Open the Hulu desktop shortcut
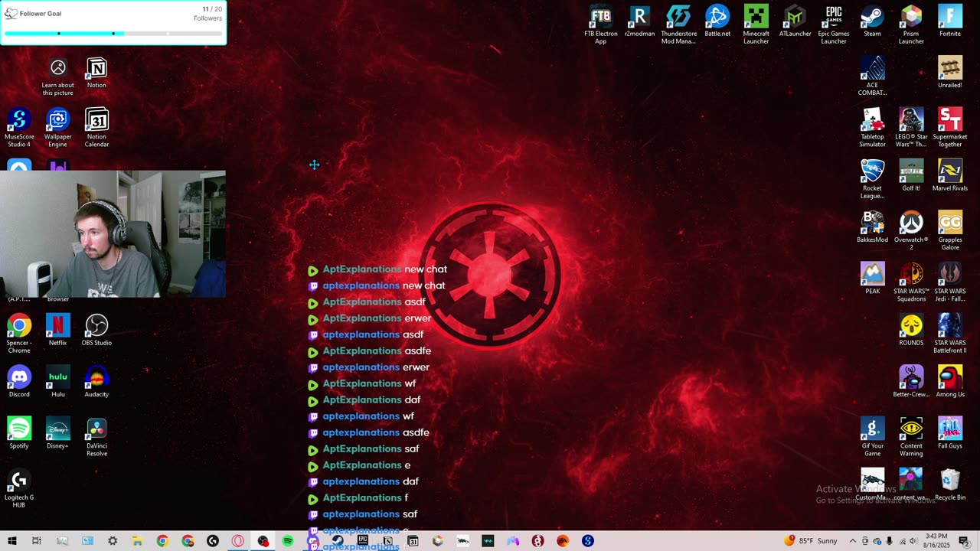The width and height of the screenshot is (980, 551). [57, 381]
